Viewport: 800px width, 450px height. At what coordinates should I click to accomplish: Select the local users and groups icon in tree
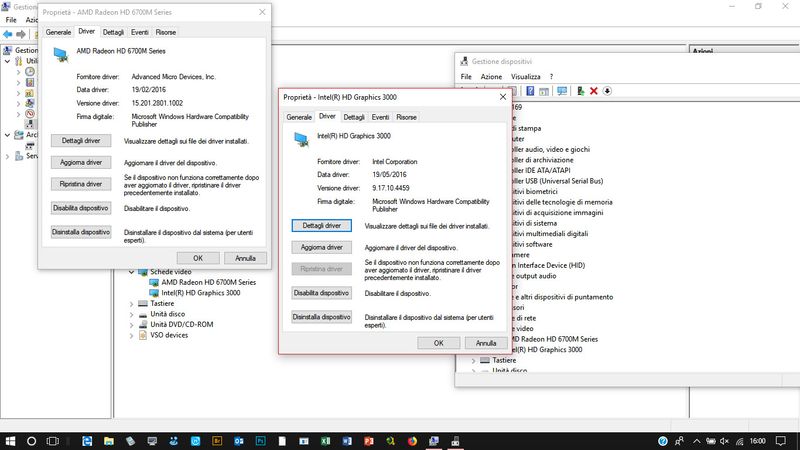coord(30,103)
